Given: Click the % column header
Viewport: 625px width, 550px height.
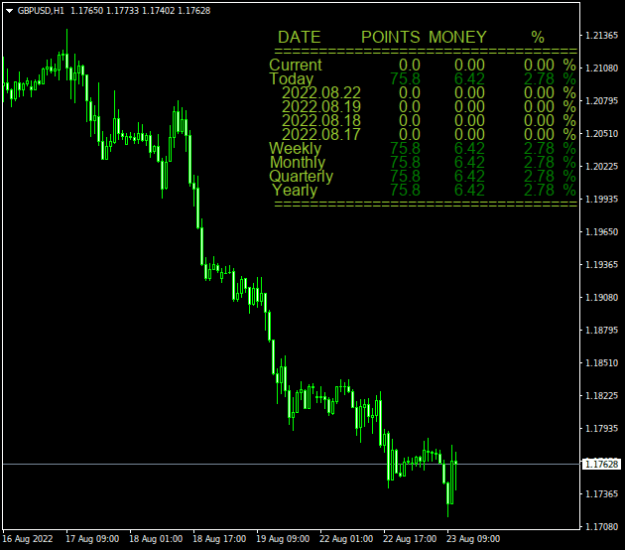Looking at the screenshot, I should 538,37.
